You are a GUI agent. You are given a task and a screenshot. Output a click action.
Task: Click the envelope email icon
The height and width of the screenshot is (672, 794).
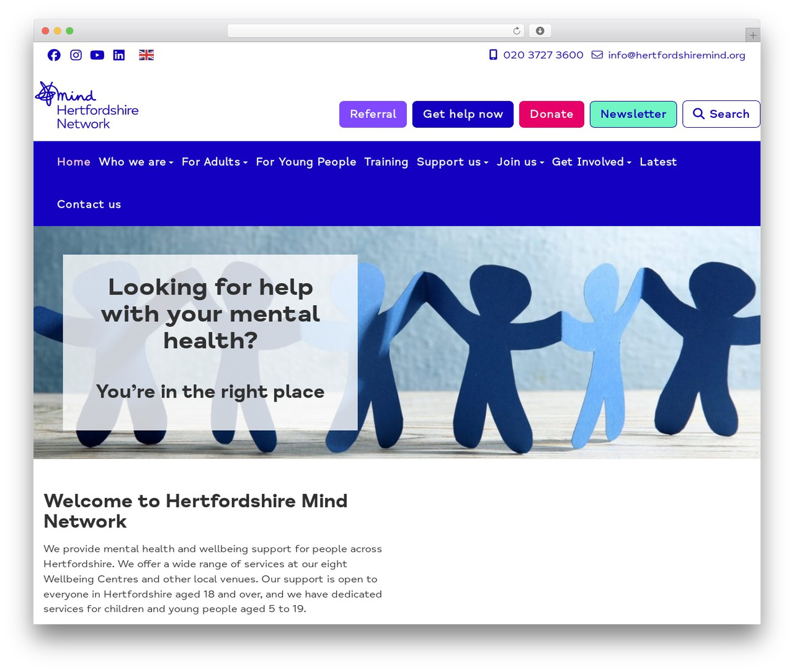pos(597,55)
